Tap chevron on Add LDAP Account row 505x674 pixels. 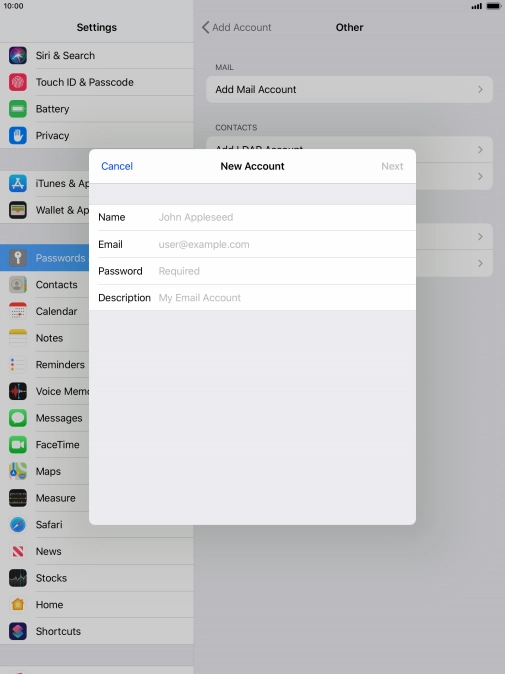(480, 150)
